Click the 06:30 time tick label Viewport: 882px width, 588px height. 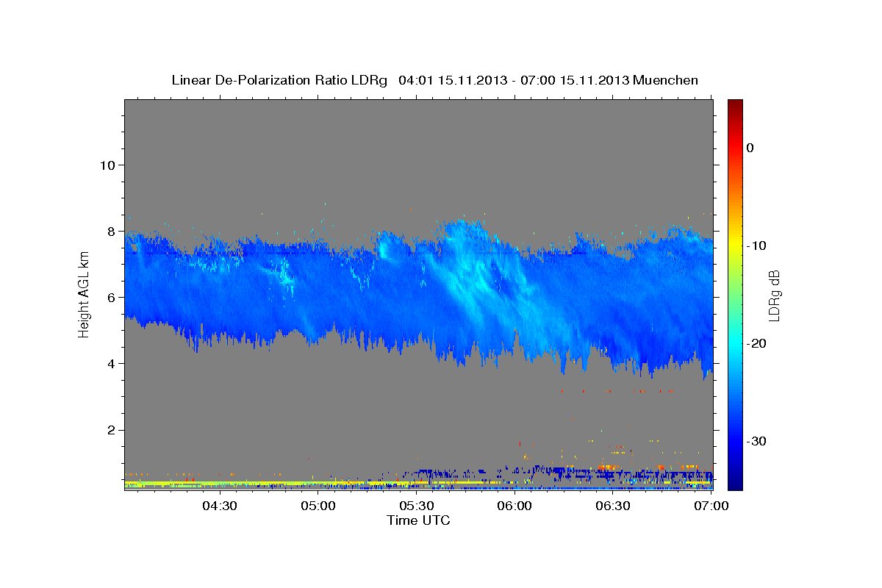coord(613,506)
